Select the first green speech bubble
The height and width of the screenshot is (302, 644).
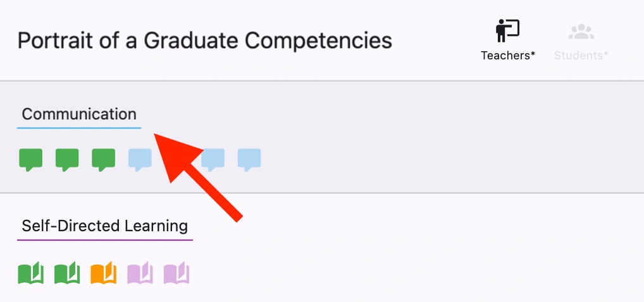point(30,159)
